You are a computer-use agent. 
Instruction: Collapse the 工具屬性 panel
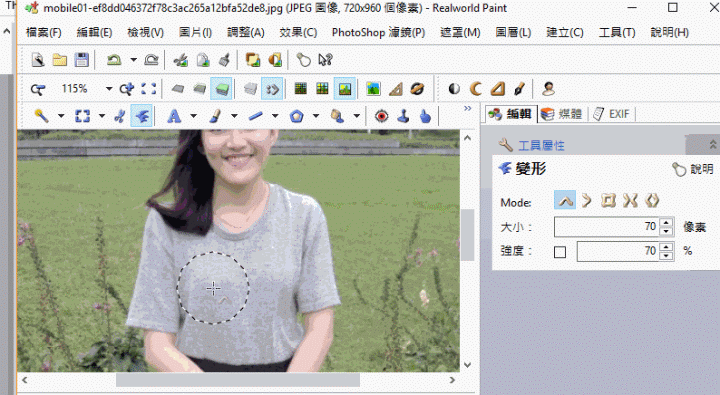[x=712, y=145]
